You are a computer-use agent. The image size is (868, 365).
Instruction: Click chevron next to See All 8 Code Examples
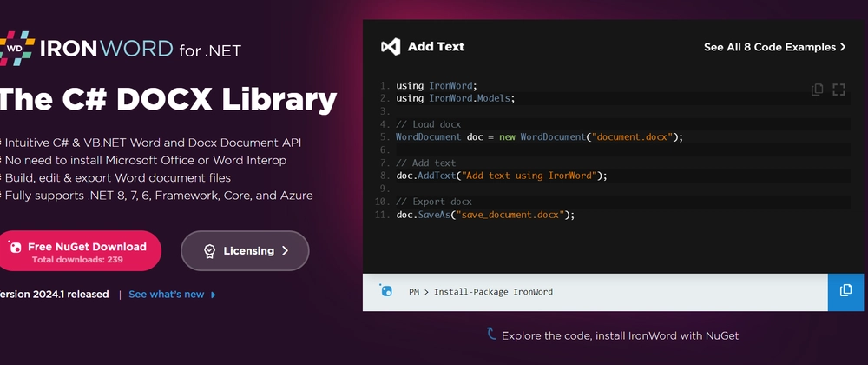pos(843,47)
